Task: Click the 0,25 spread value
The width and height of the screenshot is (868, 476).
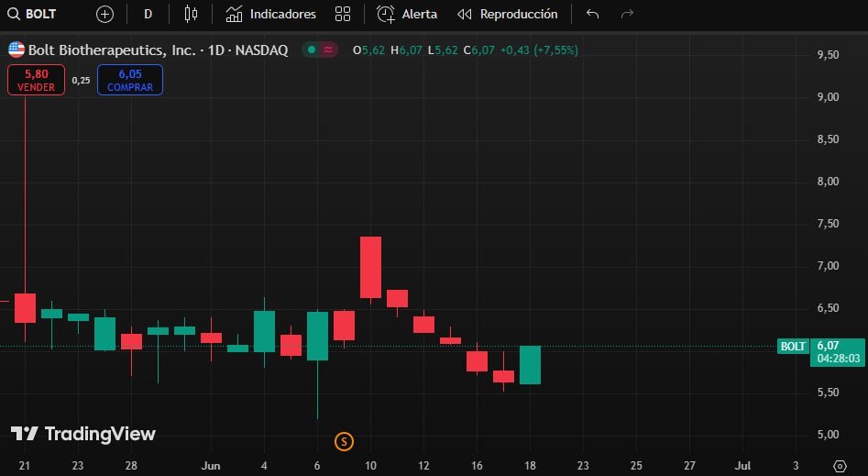Action: 81,81
